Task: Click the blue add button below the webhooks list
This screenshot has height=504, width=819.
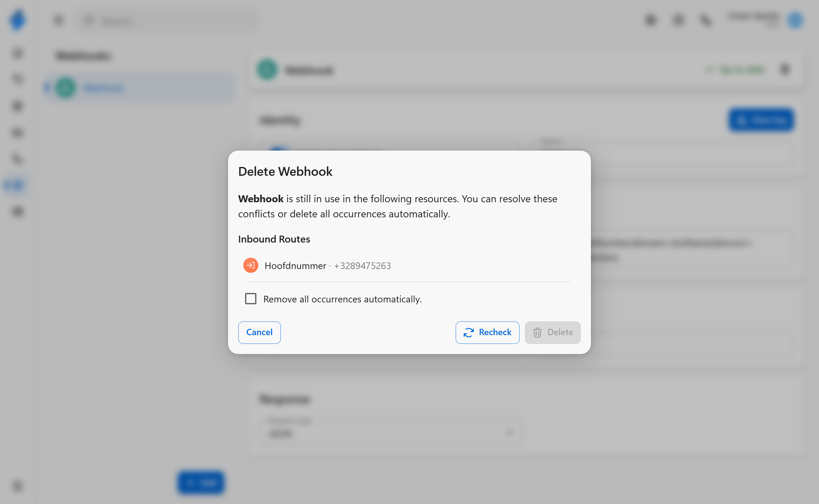Action: pyautogui.click(x=201, y=482)
